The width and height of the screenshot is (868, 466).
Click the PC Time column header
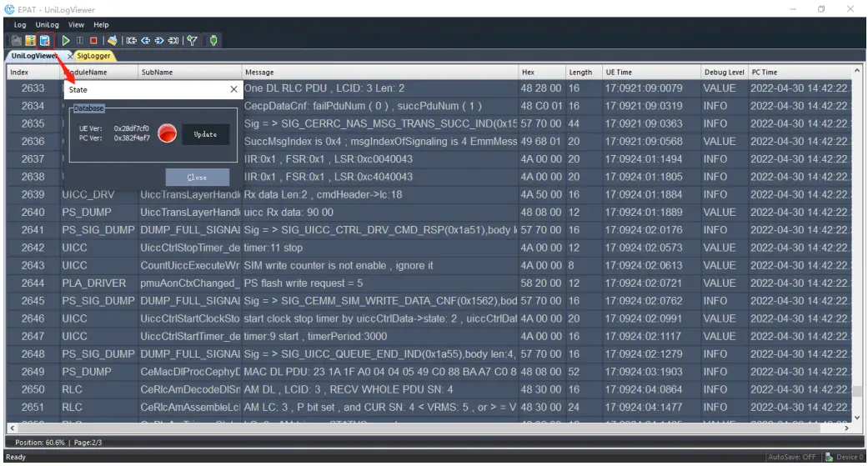click(x=800, y=72)
